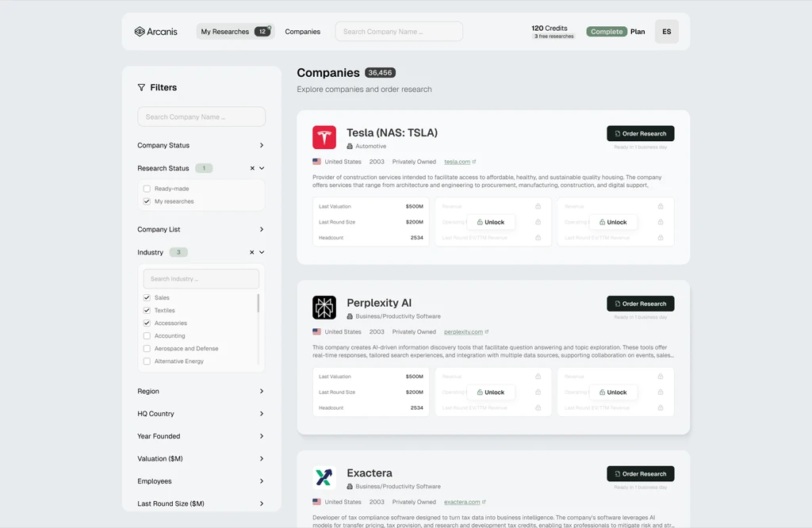Check the Alternative Energy checkbox
812x528 pixels.
tap(147, 362)
